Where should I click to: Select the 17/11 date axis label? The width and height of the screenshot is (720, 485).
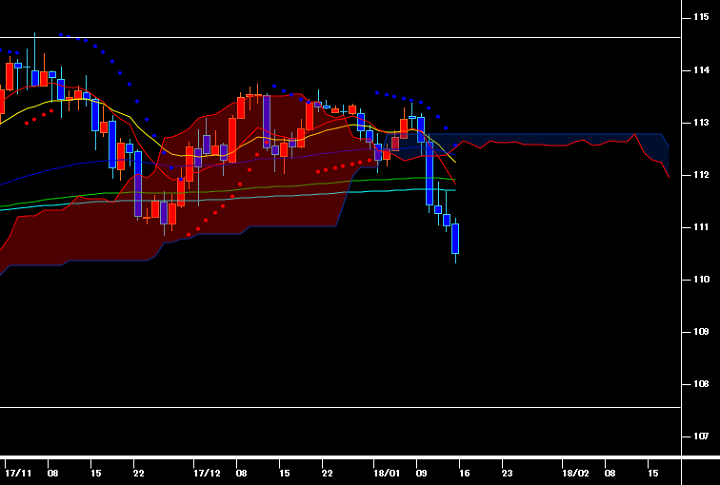click(18, 473)
